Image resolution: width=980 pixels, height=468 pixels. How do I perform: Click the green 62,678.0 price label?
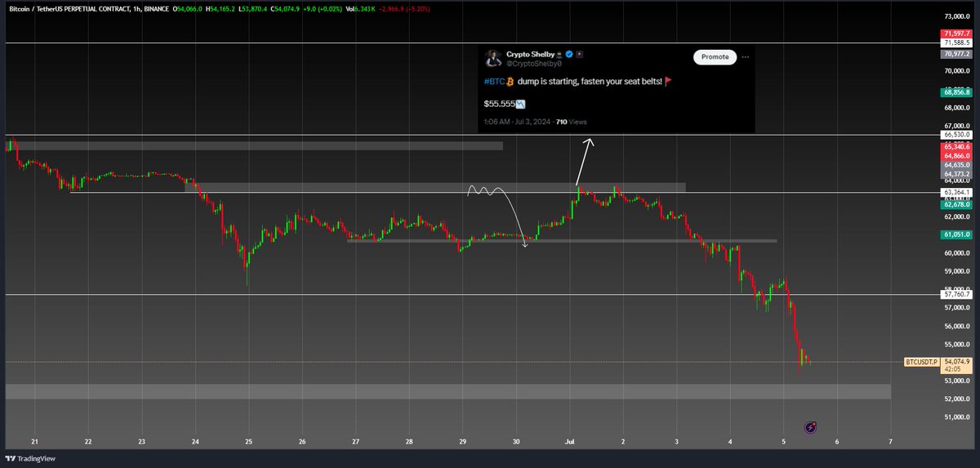click(956, 205)
